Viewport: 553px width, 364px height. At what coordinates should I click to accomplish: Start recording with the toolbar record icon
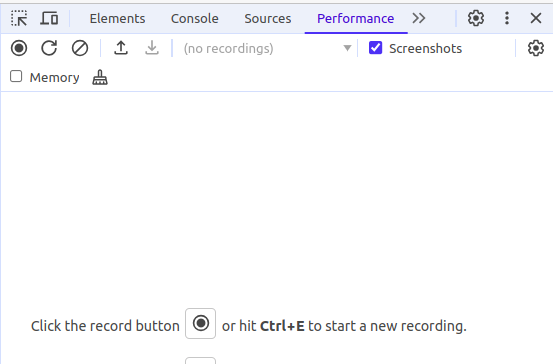(x=19, y=48)
